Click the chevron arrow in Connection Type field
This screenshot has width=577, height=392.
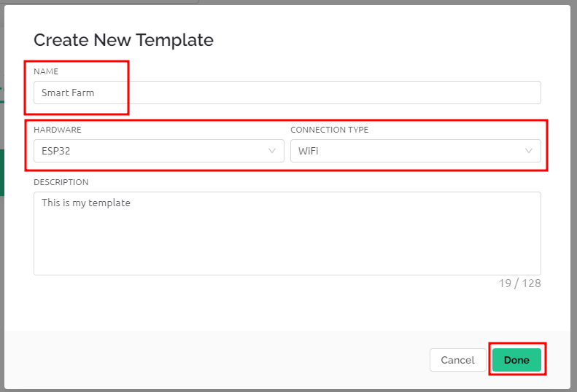coord(529,151)
